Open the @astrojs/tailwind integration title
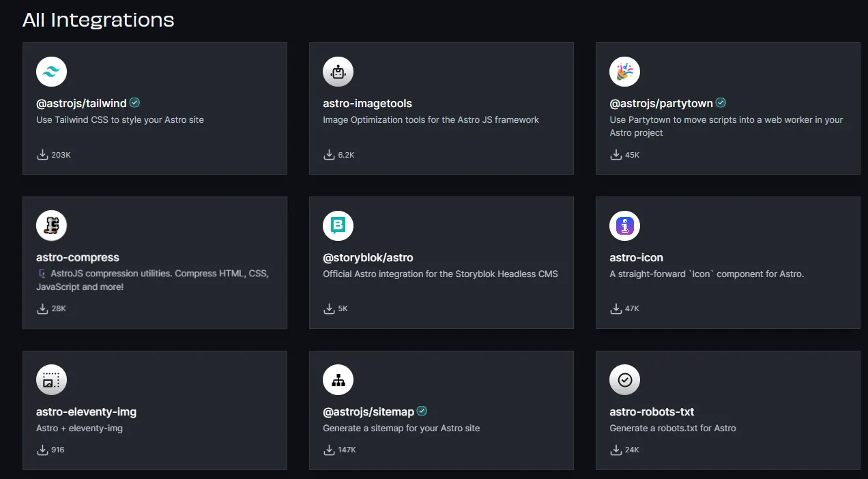868x479 pixels. click(81, 104)
